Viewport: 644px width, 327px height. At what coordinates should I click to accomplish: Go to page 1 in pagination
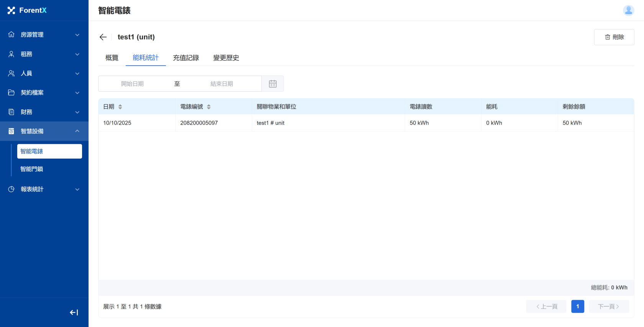coord(577,306)
